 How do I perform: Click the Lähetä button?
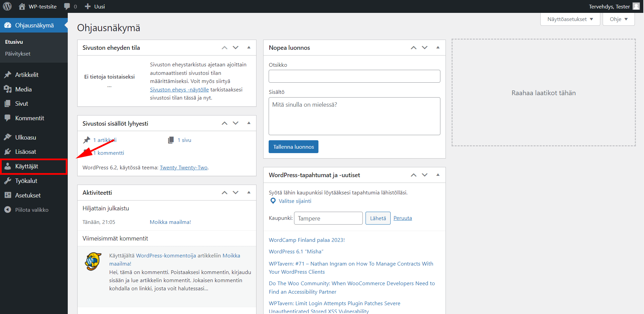point(378,218)
